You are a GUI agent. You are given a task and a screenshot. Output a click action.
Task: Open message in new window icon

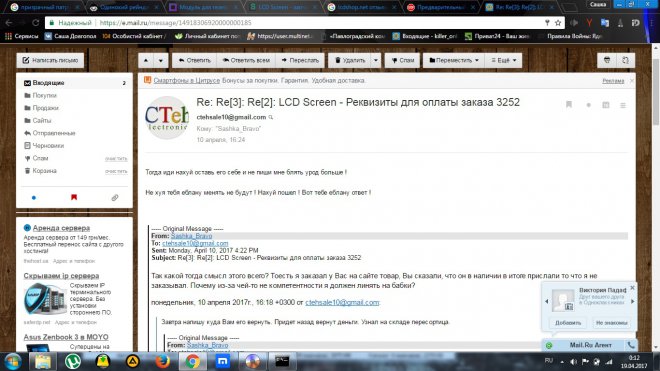click(x=625, y=60)
